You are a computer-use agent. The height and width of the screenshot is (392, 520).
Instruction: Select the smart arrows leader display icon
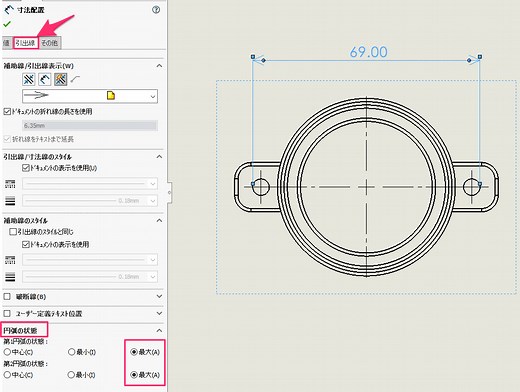pos(60,79)
